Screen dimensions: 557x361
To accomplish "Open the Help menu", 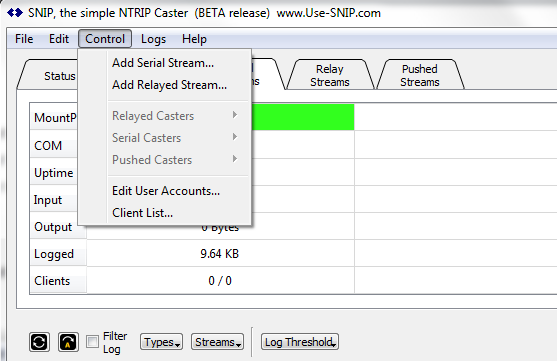I will (194, 39).
